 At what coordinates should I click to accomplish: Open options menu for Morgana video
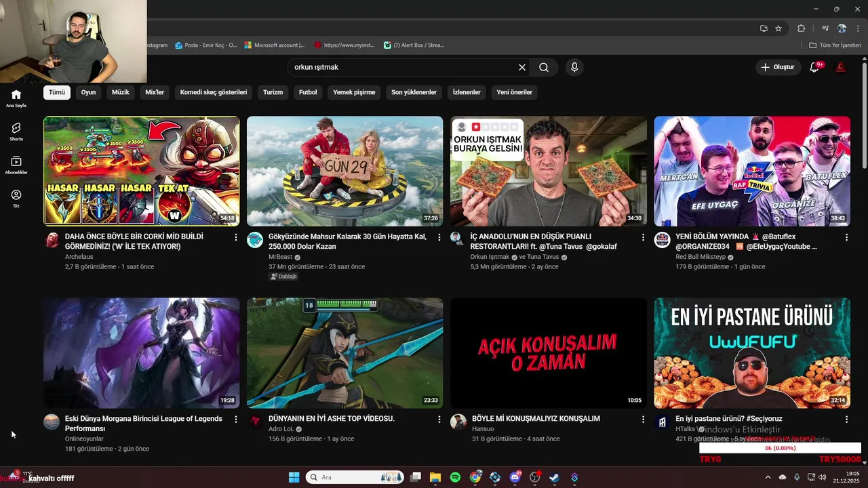tap(236, 420)
